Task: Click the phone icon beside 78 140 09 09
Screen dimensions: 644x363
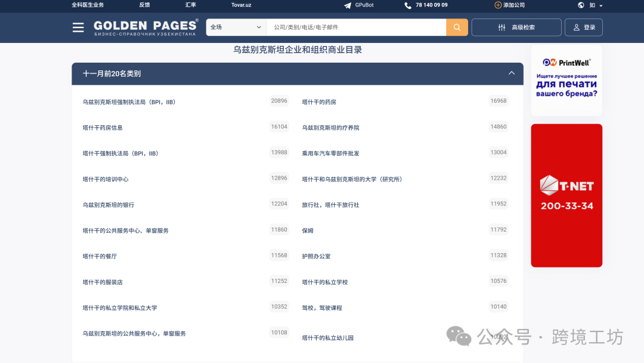Action: coord(407,5)
